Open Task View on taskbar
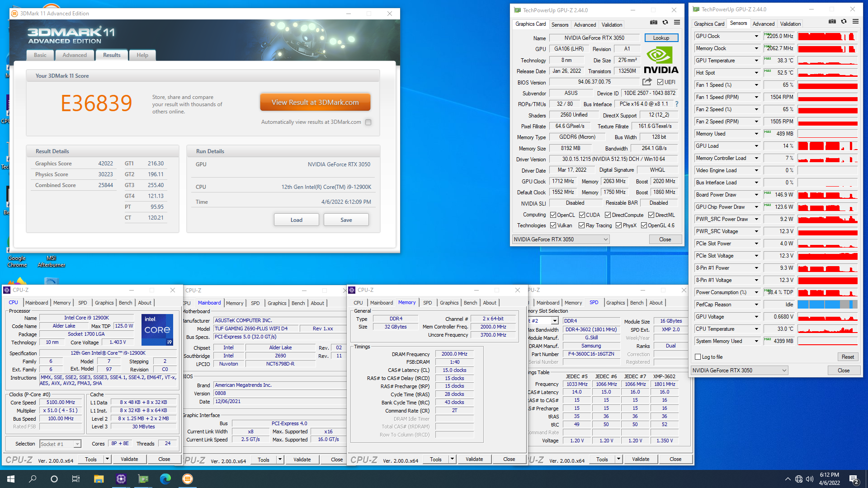Screen dimensions: 868x488 [76, 479]
